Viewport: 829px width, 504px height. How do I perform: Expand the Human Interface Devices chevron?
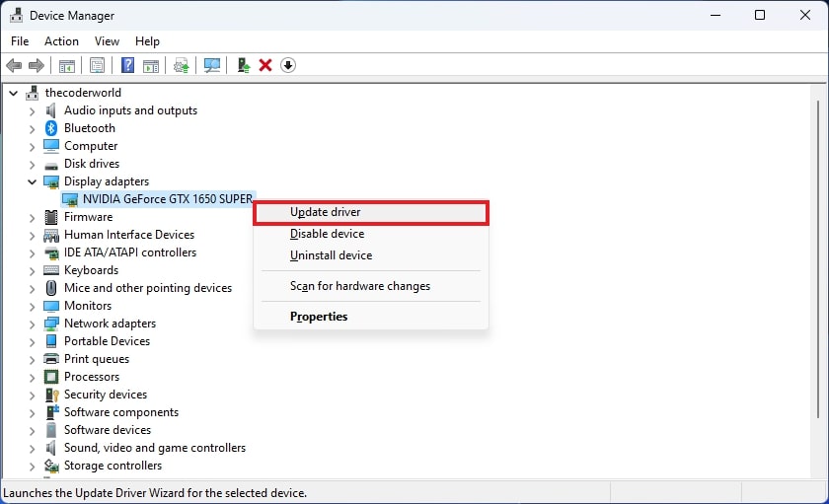[32, 235]
